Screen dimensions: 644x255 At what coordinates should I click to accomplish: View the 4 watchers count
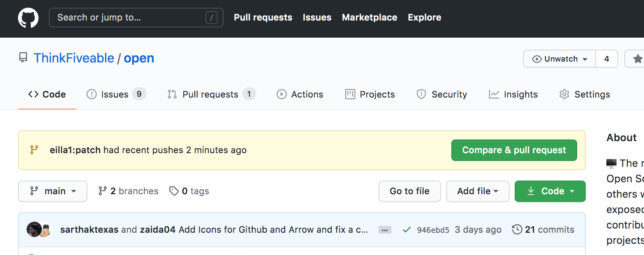607,59
